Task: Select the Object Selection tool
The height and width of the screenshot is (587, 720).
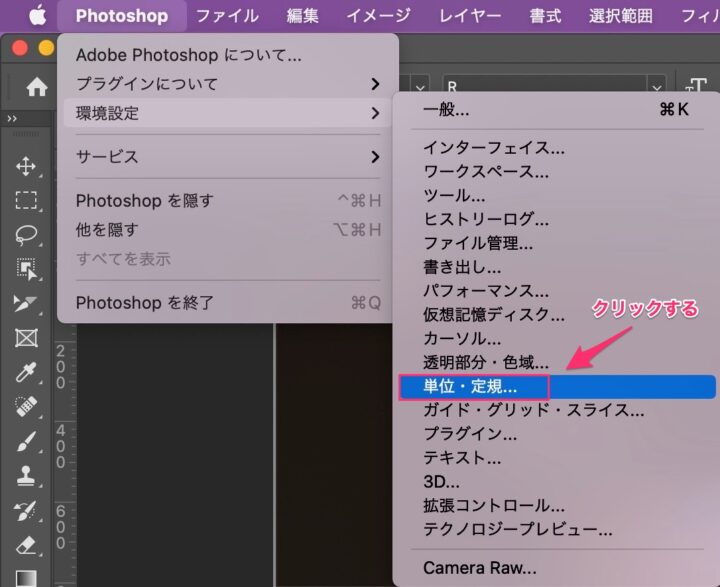Action: point(27,269)
